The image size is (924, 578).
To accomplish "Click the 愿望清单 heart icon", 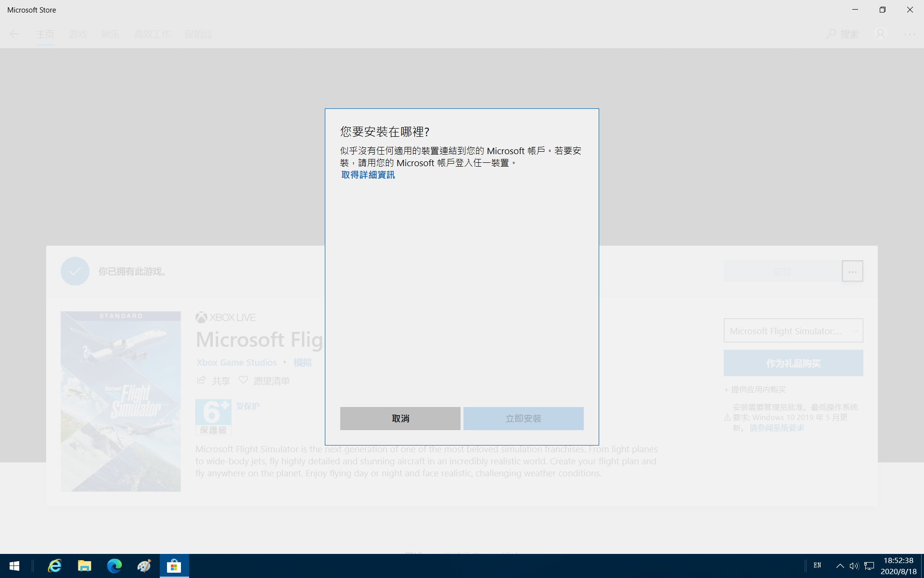I will [243, 380].
